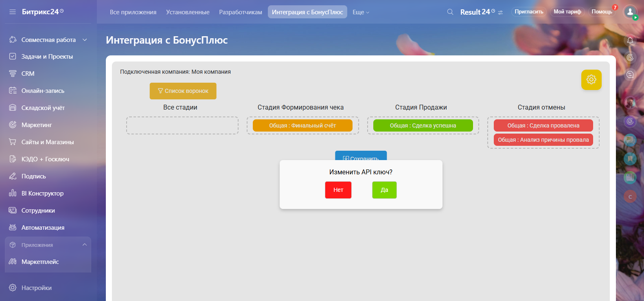This screenshot has height=301, width=644.
Task: Click the Подключенная компания: Моя компания text
Action: pyautogui.click(x=175, y=72)
